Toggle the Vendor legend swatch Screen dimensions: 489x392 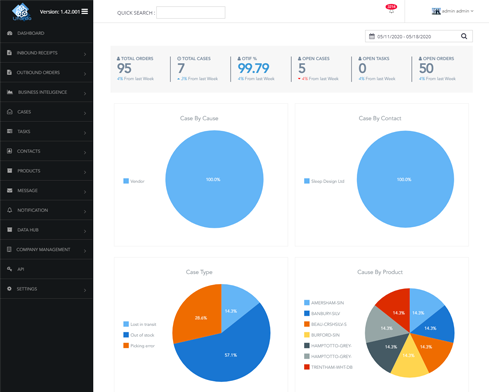coord(126,181)
